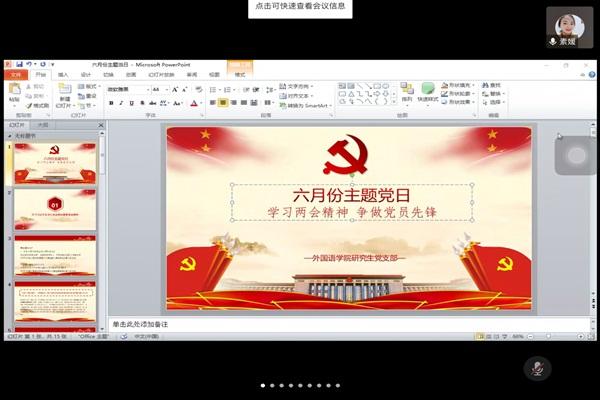This screenshot has width=600, height=400.
Task: Click the Justify alignment icon
Action: (244, 103)
